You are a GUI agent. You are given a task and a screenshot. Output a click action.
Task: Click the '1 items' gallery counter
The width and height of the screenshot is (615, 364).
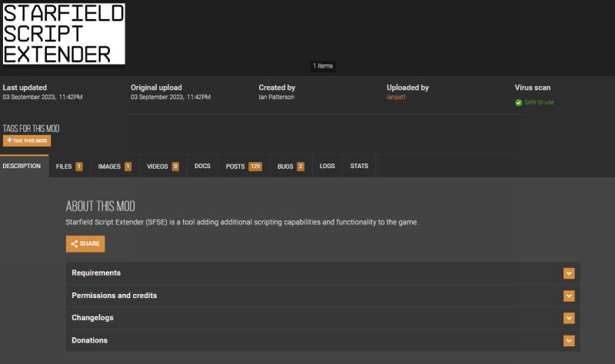coord(323,66)
